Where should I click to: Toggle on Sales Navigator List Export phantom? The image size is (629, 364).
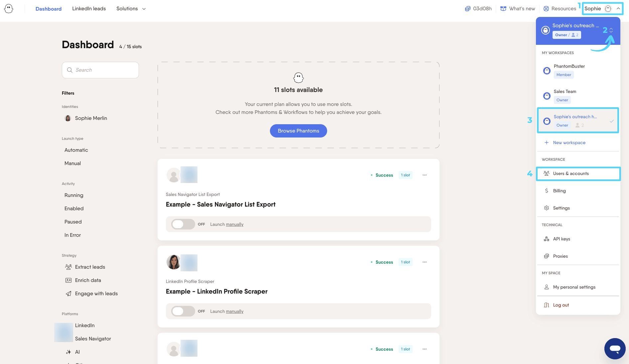(x=183, y=224)
